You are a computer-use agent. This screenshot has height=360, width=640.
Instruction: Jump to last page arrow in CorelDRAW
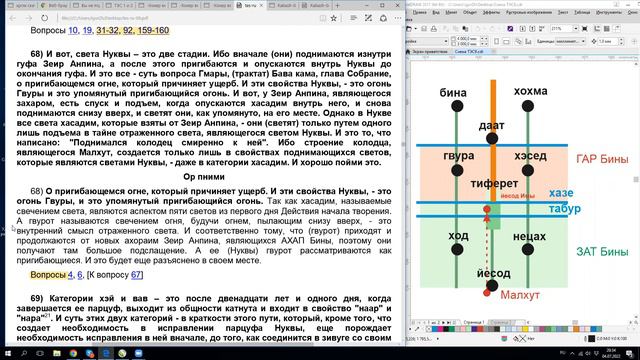(x=448, y=322)
